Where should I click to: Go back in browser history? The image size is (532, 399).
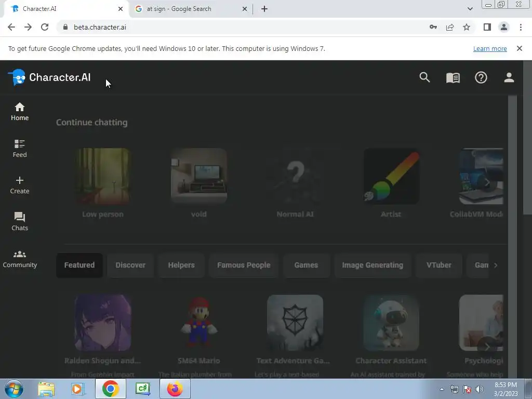(11, 27)
